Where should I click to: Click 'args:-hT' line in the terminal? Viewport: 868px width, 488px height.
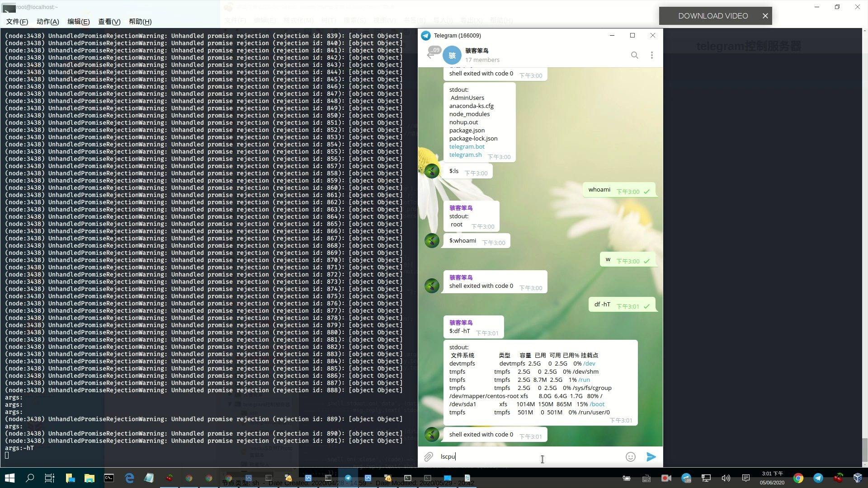click(19, 448)
